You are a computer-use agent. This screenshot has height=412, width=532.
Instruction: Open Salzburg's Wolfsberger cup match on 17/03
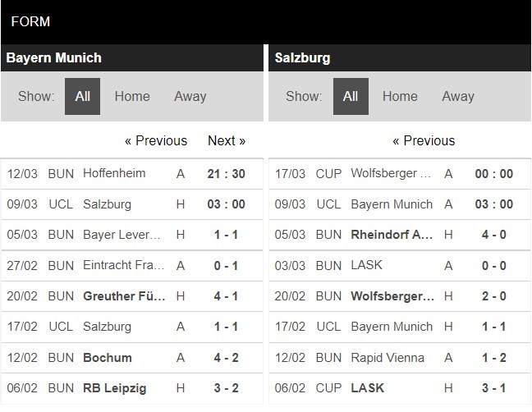click(400, 174)
